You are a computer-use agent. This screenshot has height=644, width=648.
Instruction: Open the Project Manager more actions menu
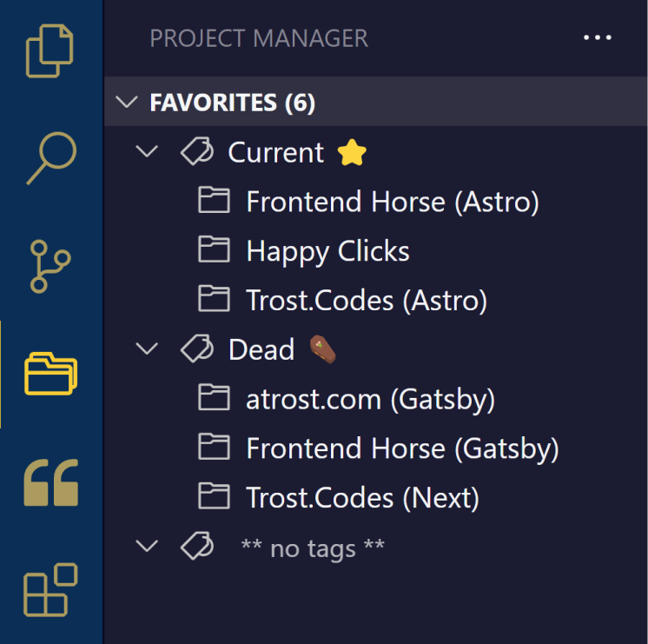click(x=597, y=37)
